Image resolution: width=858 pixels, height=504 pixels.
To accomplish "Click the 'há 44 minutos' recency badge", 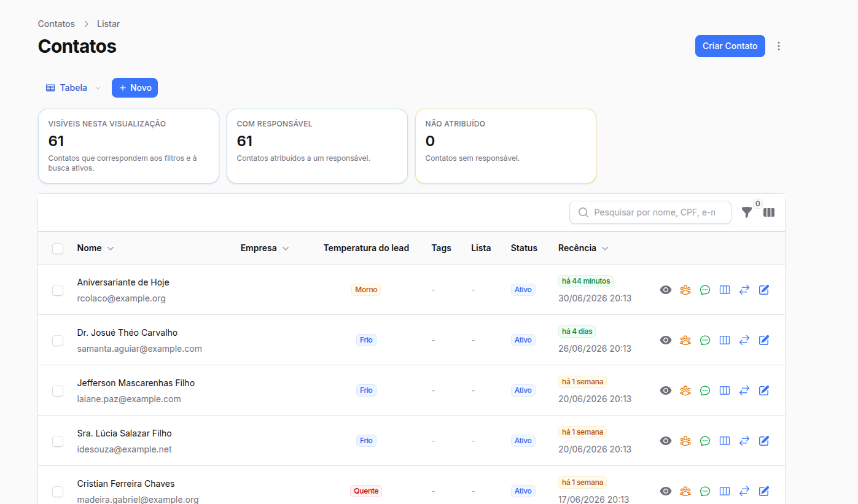I will (x=586, y=281).
